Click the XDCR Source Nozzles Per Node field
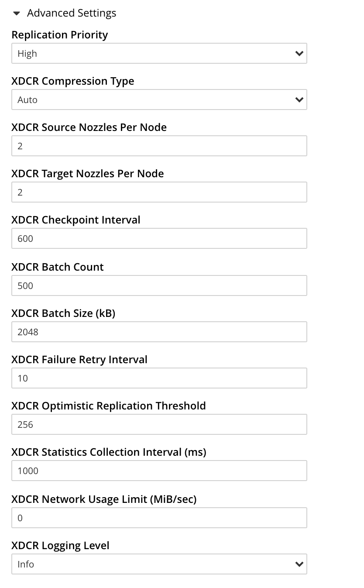The height and width of the screenshot is (588, 364). tap(159, 146)
